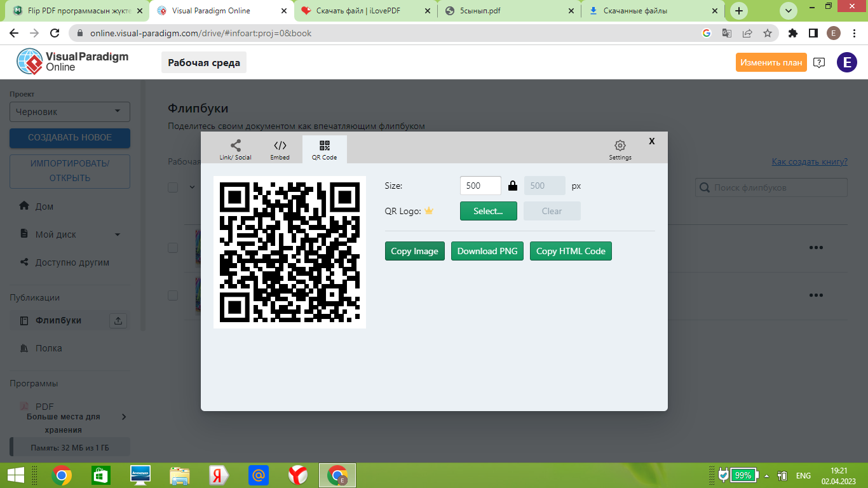This screenshot has width=868, height=488.
Task: Open a new browser tab
Action: click(738, 11)
